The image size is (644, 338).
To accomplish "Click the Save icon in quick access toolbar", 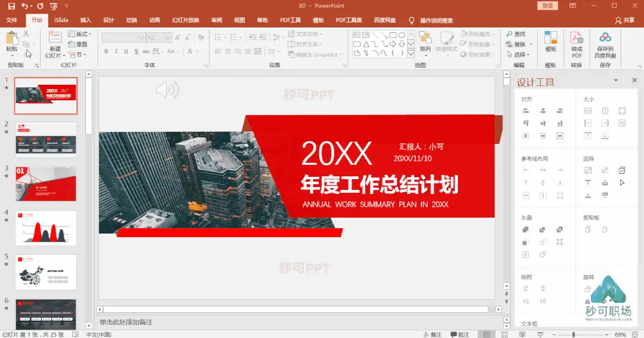I will (x=11, y=6).
